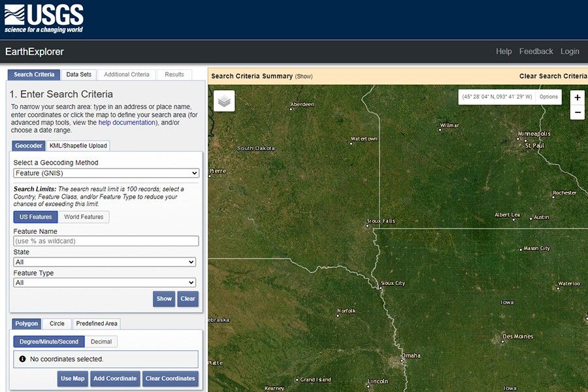This screenshot has width=588, height=392.
Task: Click the Feature Name input field
Action: pos(106,240)
